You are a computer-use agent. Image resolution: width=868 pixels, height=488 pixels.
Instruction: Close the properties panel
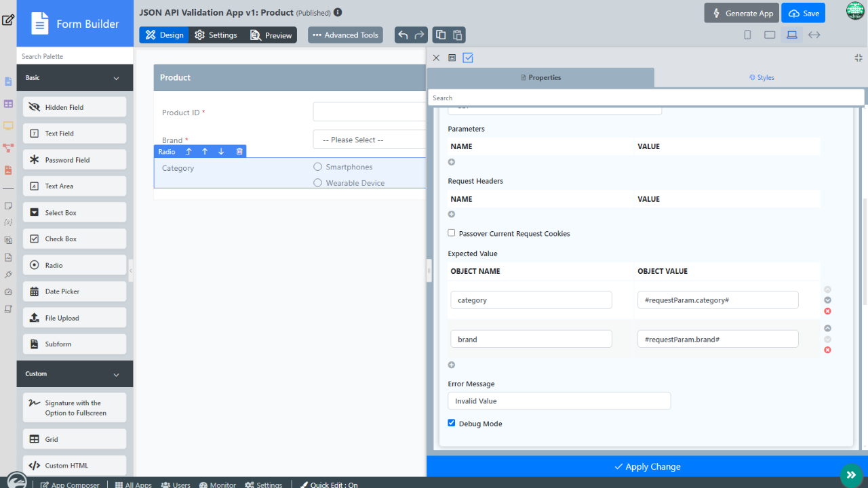tap(436, 58)
